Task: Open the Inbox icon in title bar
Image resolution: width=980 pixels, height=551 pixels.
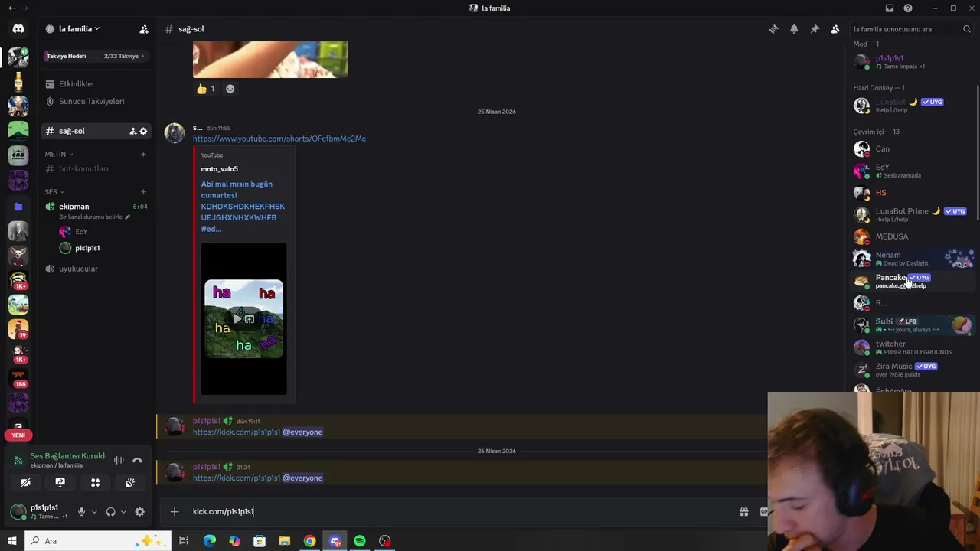Action: (x=890, y=8)
